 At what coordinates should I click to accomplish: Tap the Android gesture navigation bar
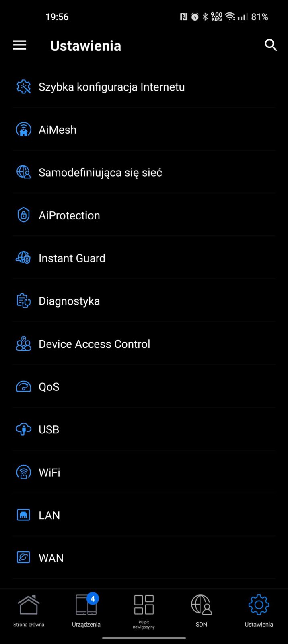tap(144, 638)
